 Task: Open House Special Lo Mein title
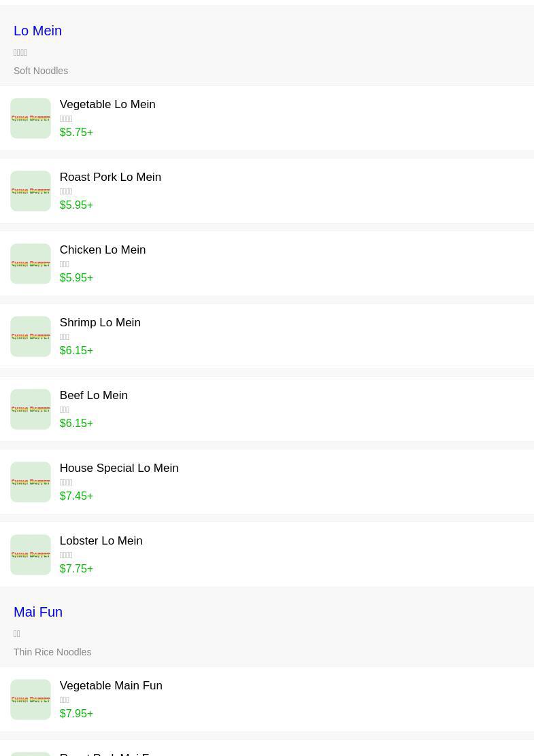point(119,468)
